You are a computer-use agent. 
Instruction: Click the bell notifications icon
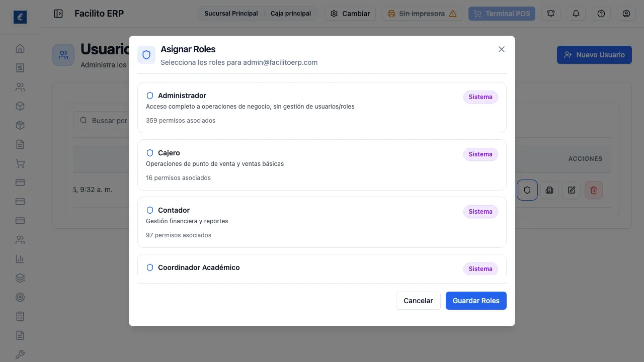coord(576,14)
